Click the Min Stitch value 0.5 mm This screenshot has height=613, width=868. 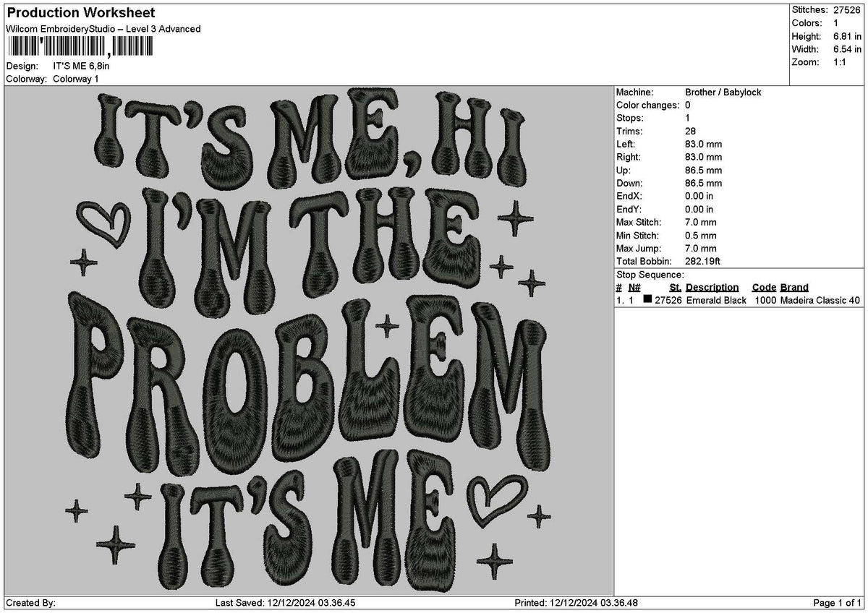click(701, 236)
